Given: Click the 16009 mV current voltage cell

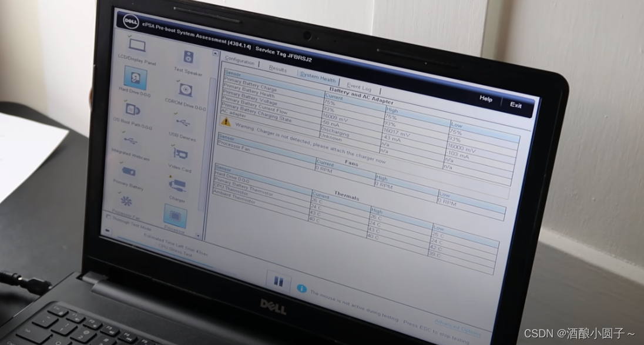Looking at the screenshot, I should [x=335, y=119].
